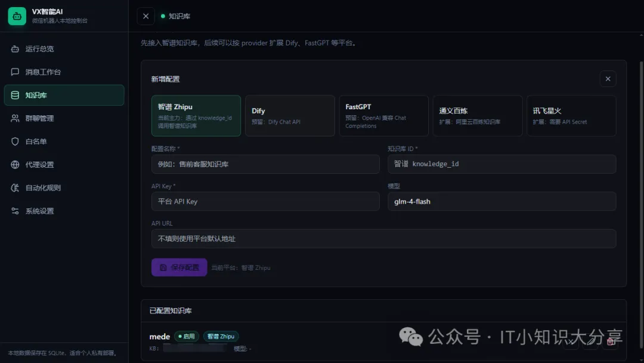644x363 pixels.
Task: Click the 已配置知识库 section heading
Action: click(x=171, y=311)
